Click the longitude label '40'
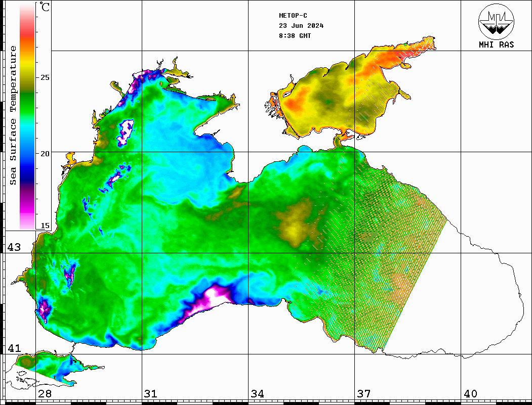The image size is (532, 405). (x=470, y=394)
